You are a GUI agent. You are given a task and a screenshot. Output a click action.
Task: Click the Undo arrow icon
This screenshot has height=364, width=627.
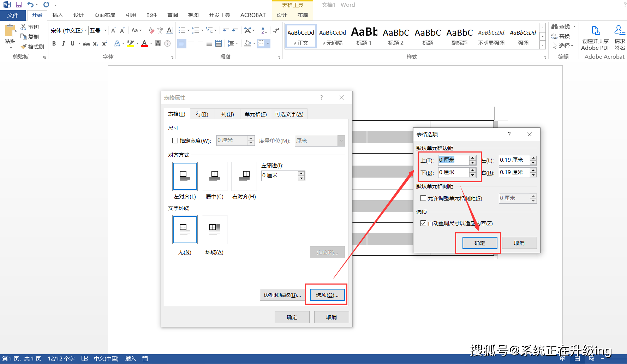click(31, 5)
